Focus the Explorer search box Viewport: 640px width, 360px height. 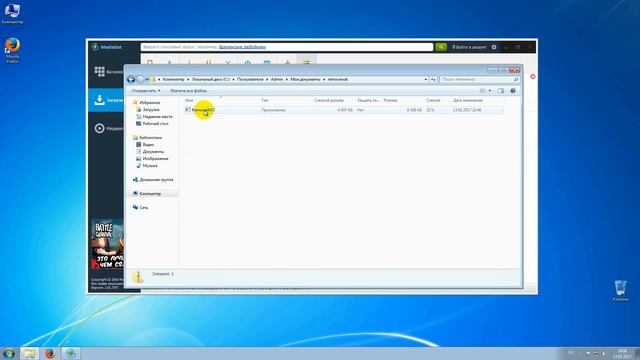[476, 79]
